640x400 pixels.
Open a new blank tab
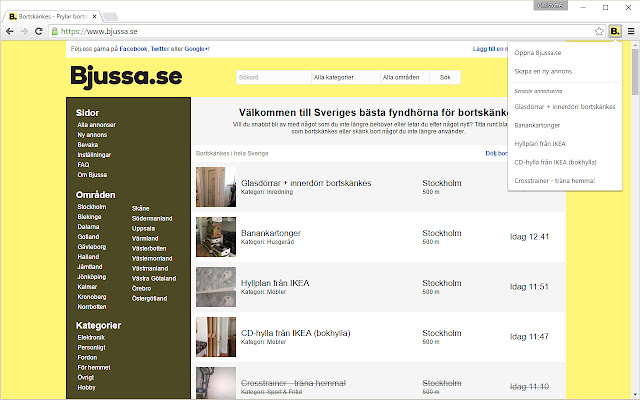(110, 17)
